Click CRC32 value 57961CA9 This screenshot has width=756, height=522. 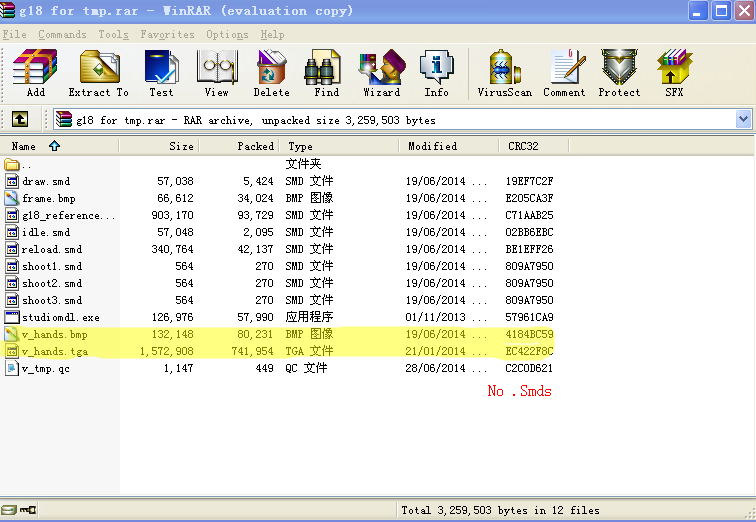pos(529,317)
